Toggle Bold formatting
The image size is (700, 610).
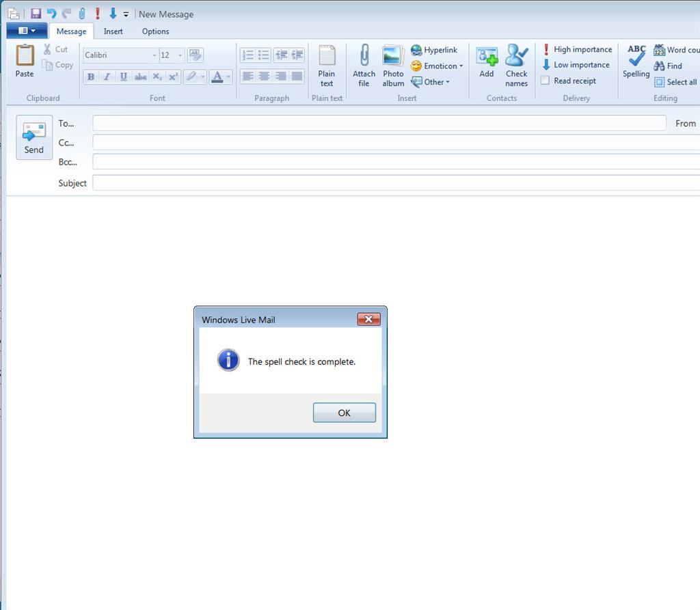(91, 77)
